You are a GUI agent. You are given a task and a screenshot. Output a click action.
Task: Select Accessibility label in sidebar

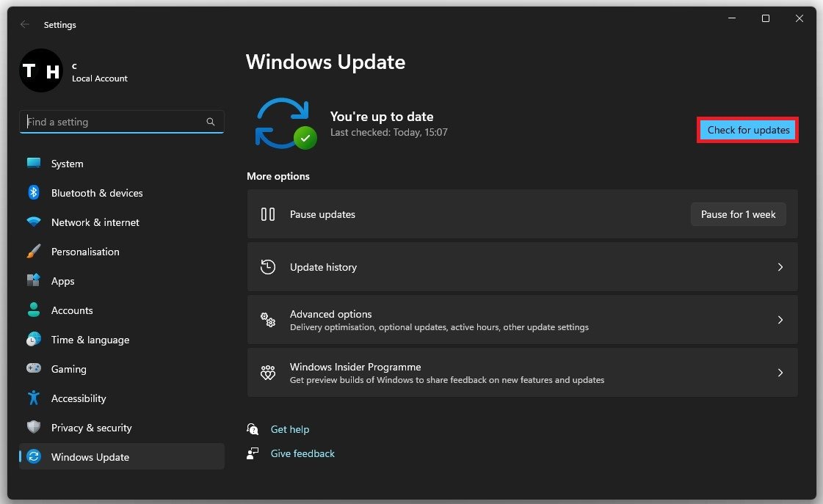79,398
